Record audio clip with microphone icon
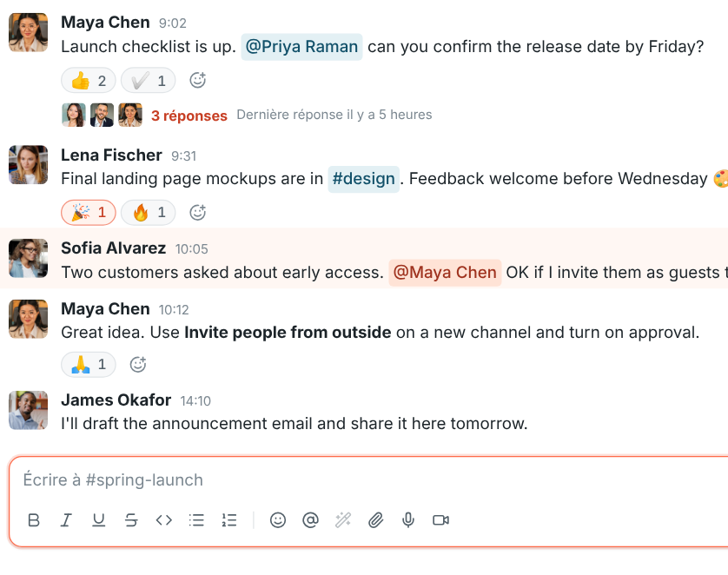 408,520
